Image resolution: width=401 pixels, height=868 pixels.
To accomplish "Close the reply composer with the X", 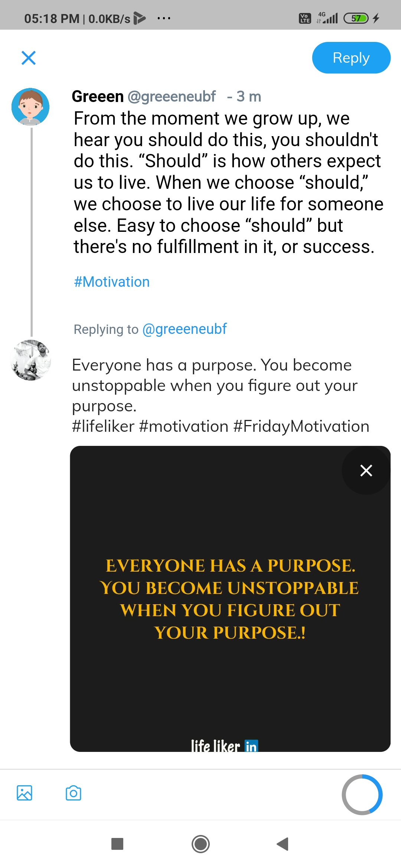I will 29,58.
